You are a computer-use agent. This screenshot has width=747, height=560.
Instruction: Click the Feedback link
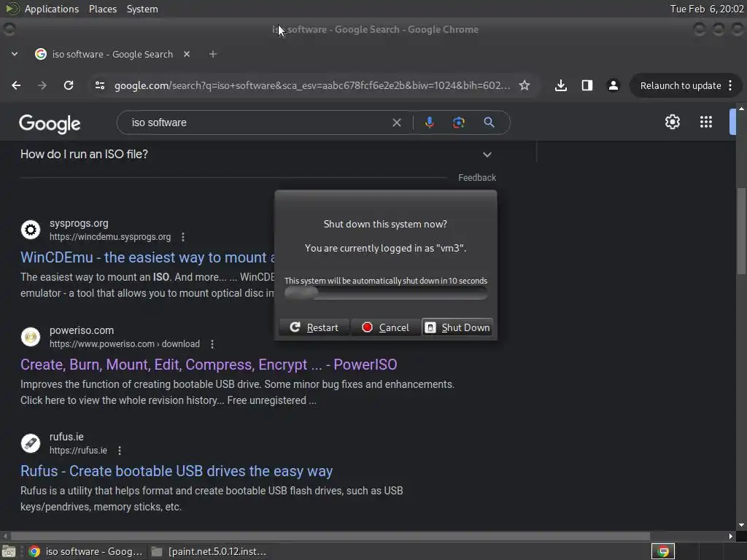[x=477, y=178]
